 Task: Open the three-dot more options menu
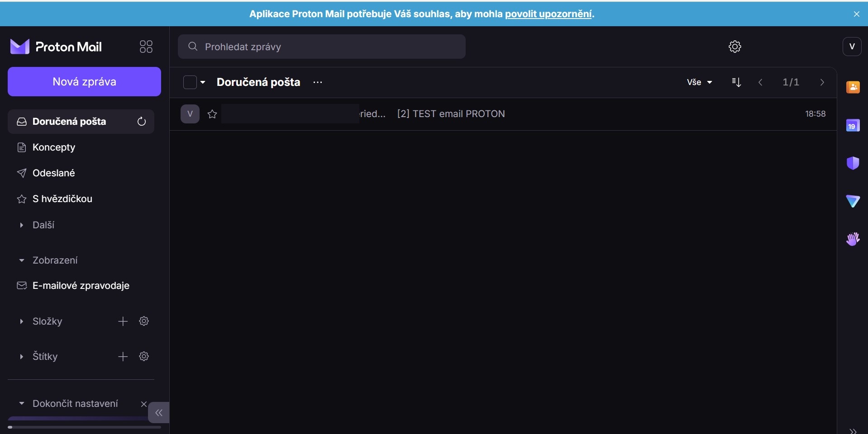coord(318,82)
